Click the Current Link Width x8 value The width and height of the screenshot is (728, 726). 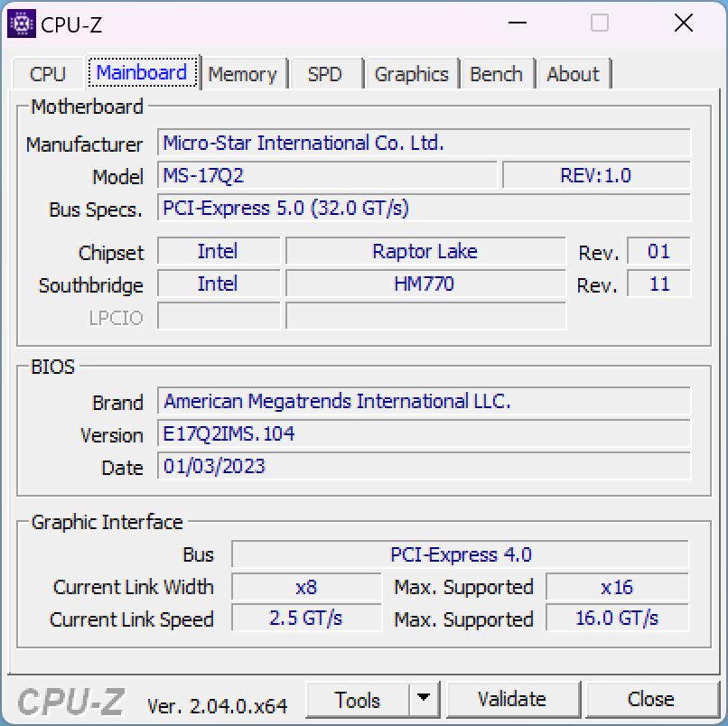point(306,587)
